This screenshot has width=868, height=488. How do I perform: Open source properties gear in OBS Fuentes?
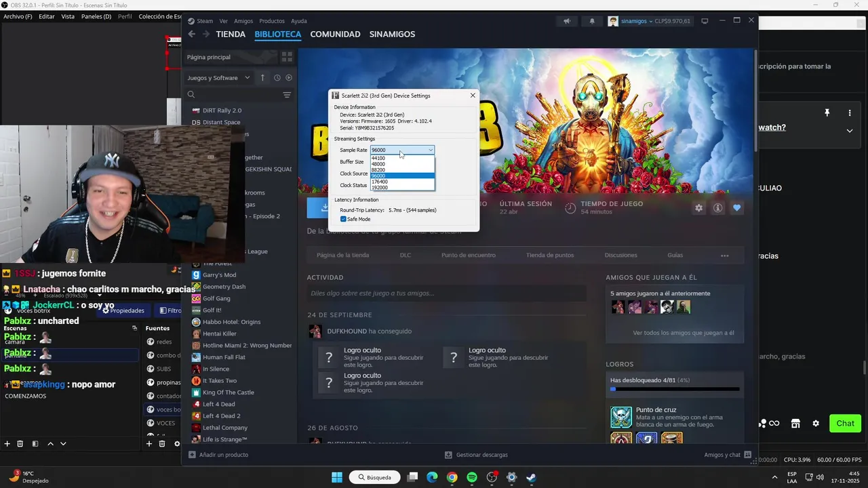176,444
